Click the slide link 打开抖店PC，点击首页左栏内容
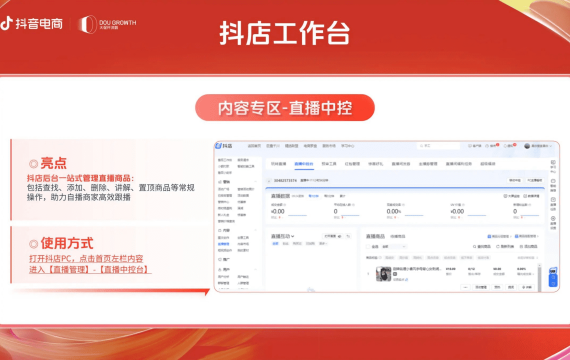570x360 pixels. pos(86,259)
